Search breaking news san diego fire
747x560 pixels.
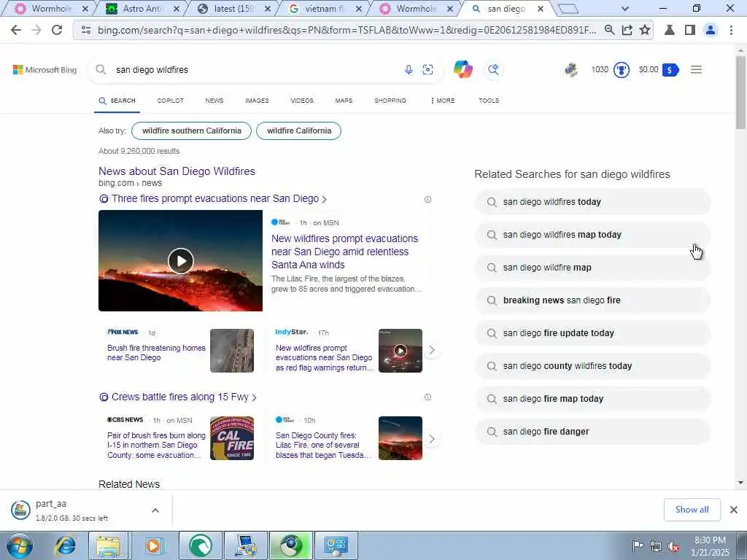click(592, 300)
